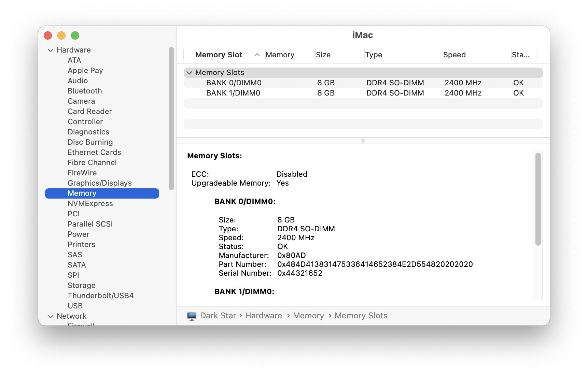Click the yellow minimize window button
The height and width of the screenshot is (376, 588).
coord(61,35)
